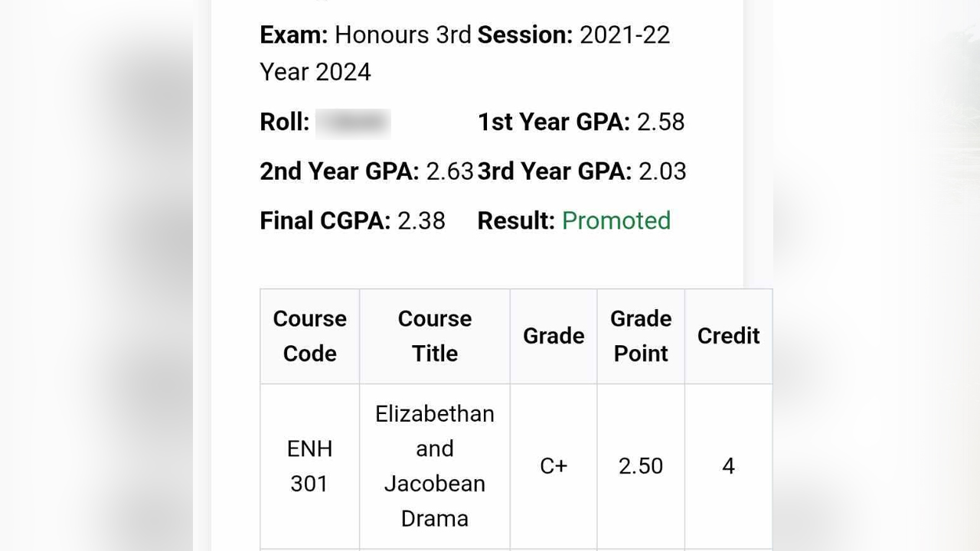Select the C+ grade cell

tap(554, 466)
